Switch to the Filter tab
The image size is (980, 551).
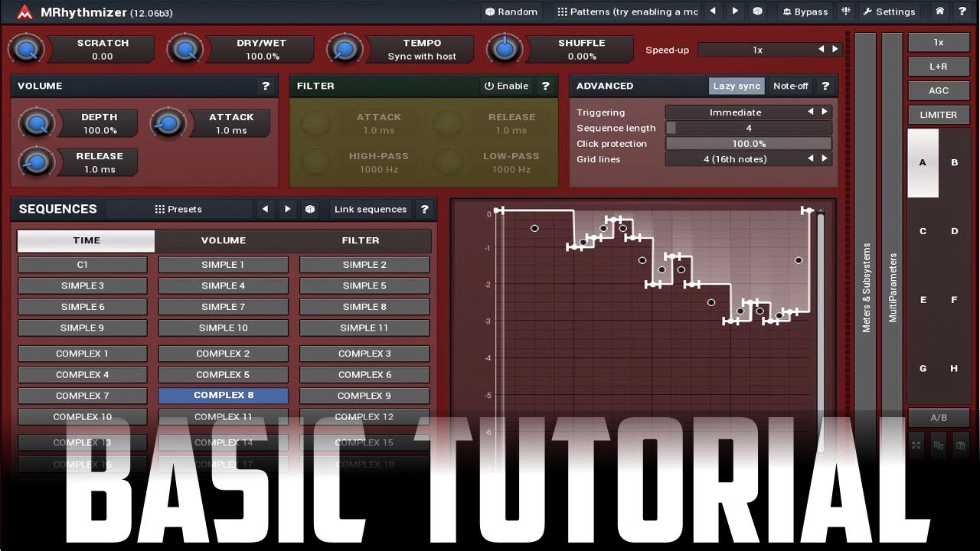[361, 240]
